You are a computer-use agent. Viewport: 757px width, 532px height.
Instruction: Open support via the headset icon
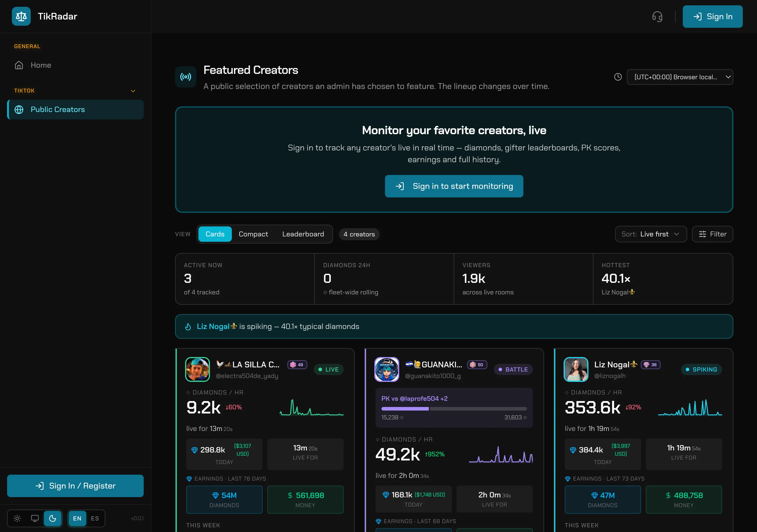(x=657, y=17)
